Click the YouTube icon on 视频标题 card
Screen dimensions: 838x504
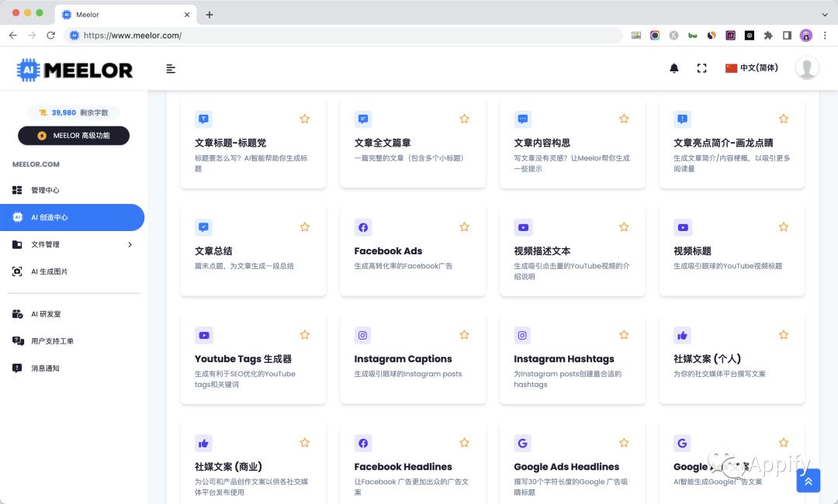pos(682,226)
